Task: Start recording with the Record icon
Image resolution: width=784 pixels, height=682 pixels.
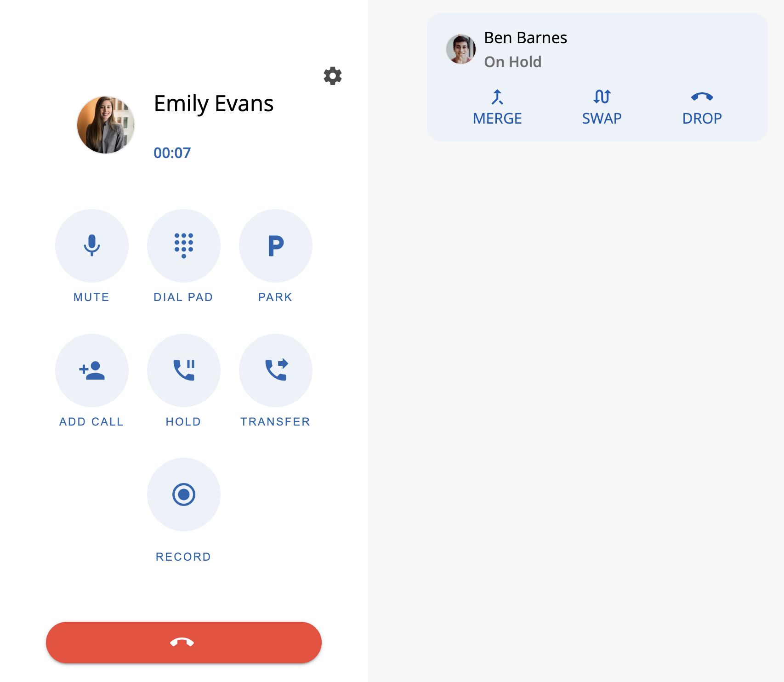Action: tap(184, 494)
